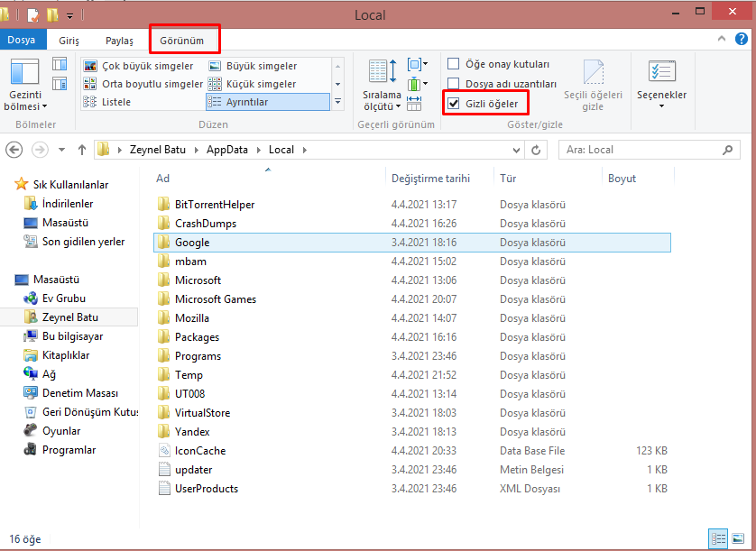Click Zeynel Batu in address bar
This screenshot has height=551, width=756.
tap(158, 150)
